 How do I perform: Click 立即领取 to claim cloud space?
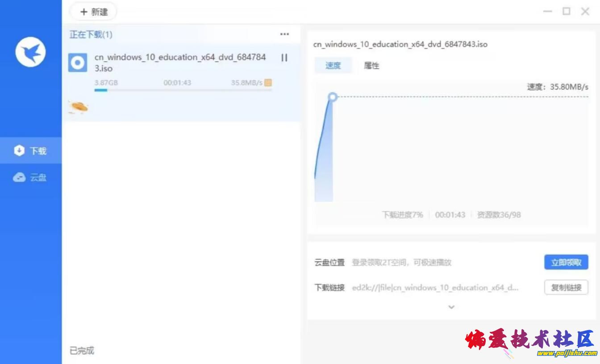pos(566,262)
